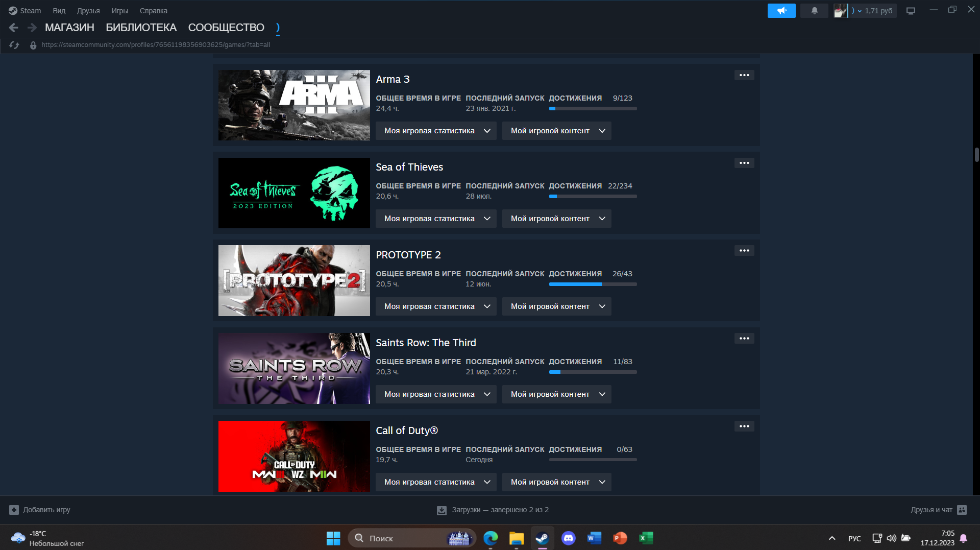Click PROTOTYPE 2 achievements progress bar
This screenshot has height=550, width=980.
tap(593, 284)
